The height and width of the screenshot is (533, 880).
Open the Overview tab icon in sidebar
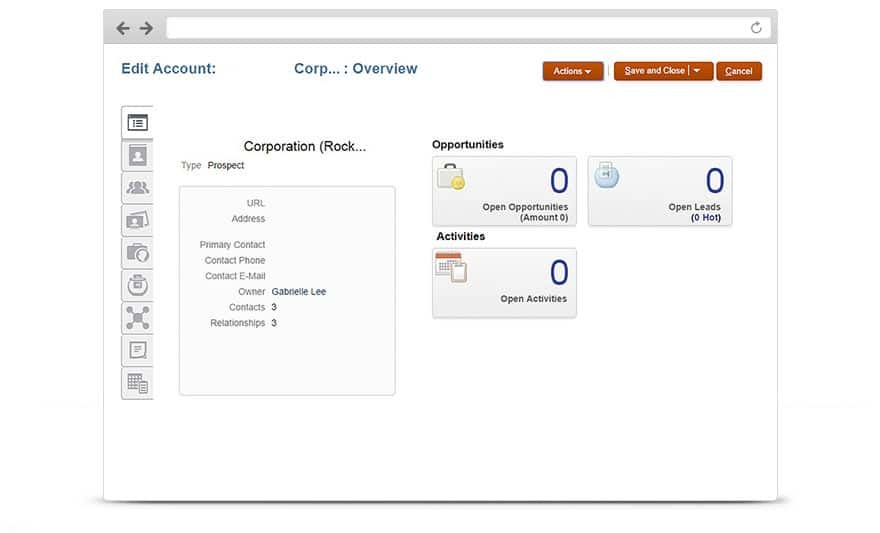tap(137, 123)
